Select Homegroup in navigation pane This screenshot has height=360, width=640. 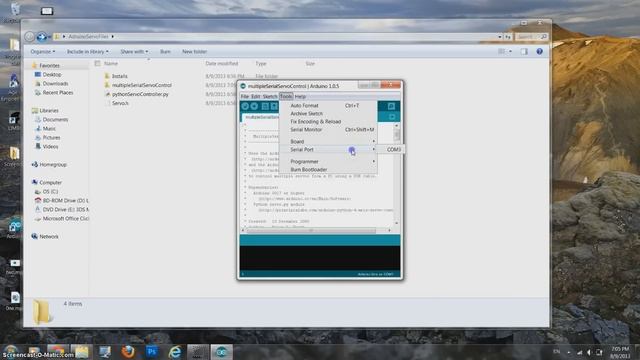coord(49,164)
